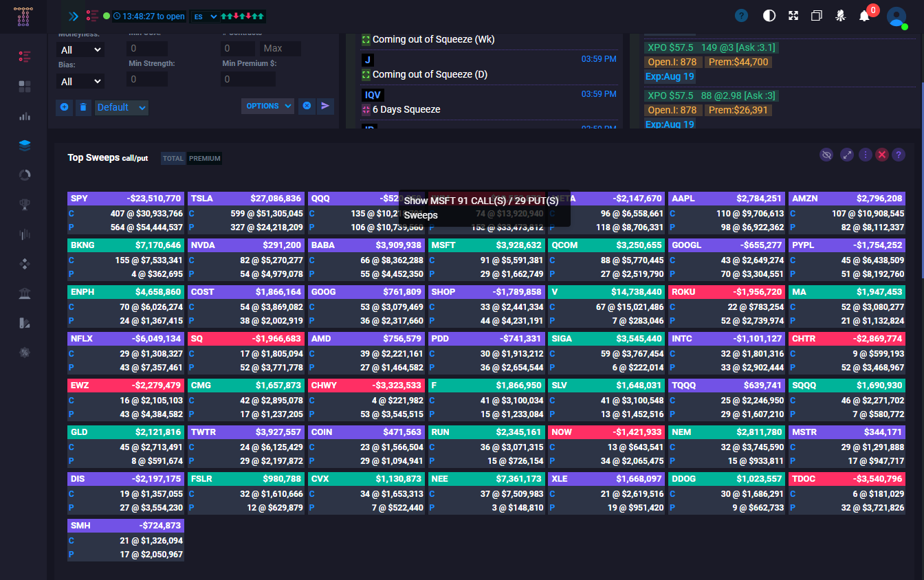
Task: Click the blue layers icon in sidebar
Action: pyautogui.click(x=25, y=145)
